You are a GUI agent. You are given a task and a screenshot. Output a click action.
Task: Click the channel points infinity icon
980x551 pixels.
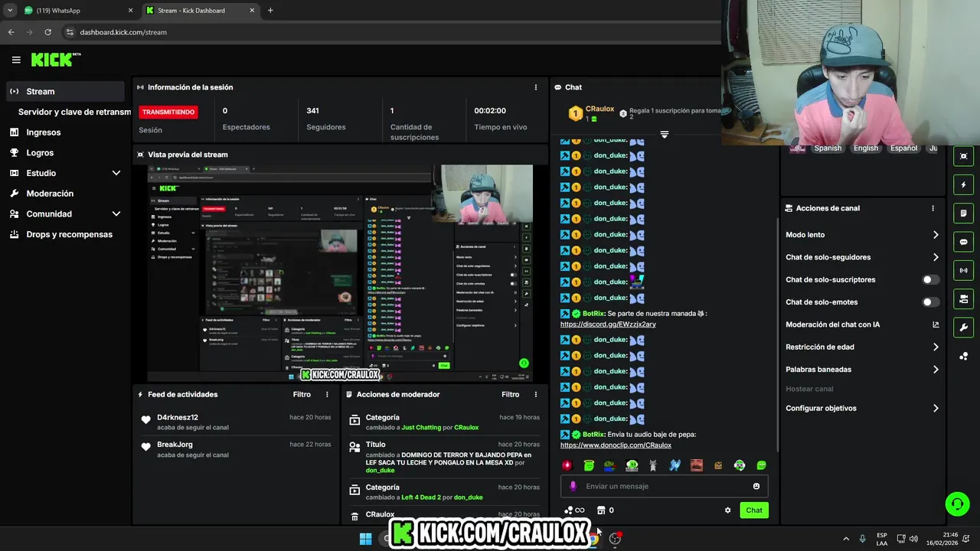coord(574,510)
